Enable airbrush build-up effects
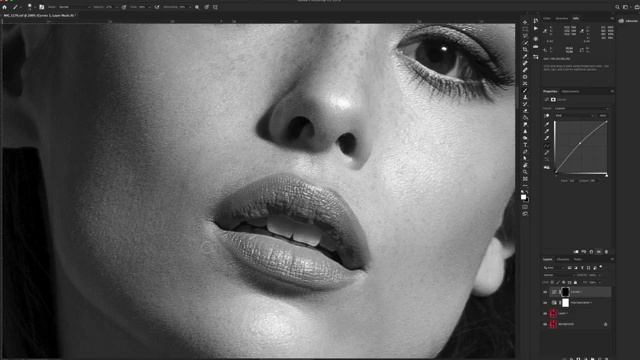This screenshot has height=360, width=640. [157, 7]
